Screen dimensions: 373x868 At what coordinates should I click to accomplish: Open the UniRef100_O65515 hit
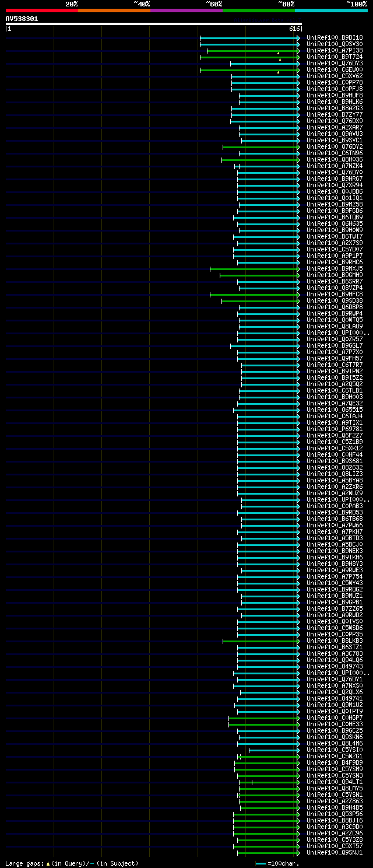pos(335,409)
